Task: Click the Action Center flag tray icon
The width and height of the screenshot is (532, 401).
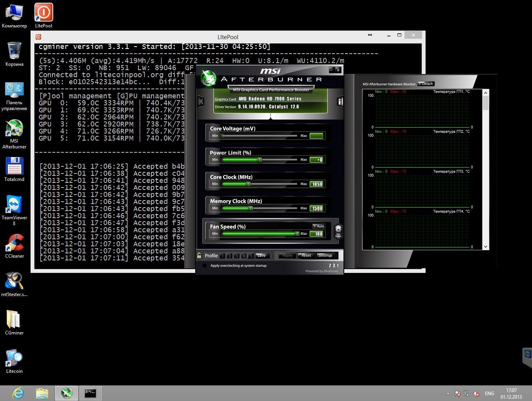Action: [x=458, y=394]
